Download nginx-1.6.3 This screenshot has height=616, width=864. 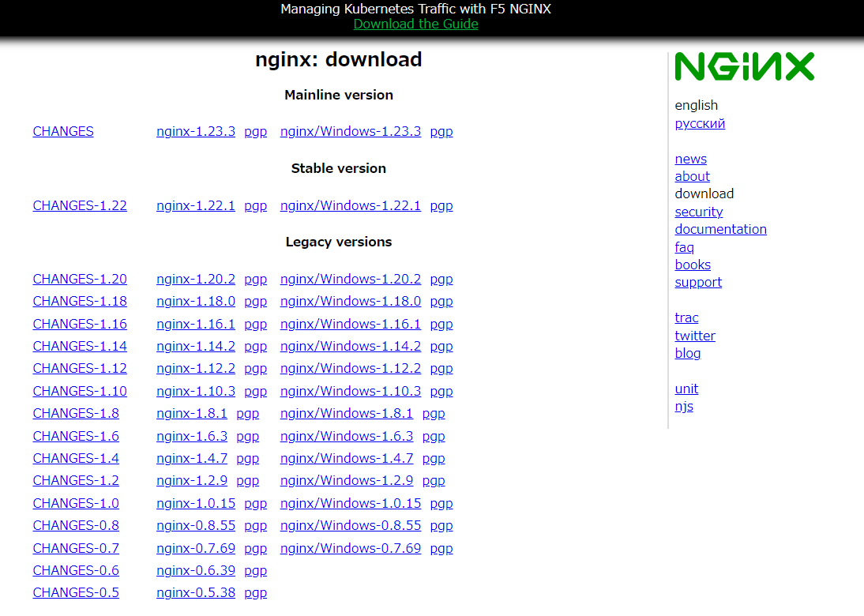[192, 437]
